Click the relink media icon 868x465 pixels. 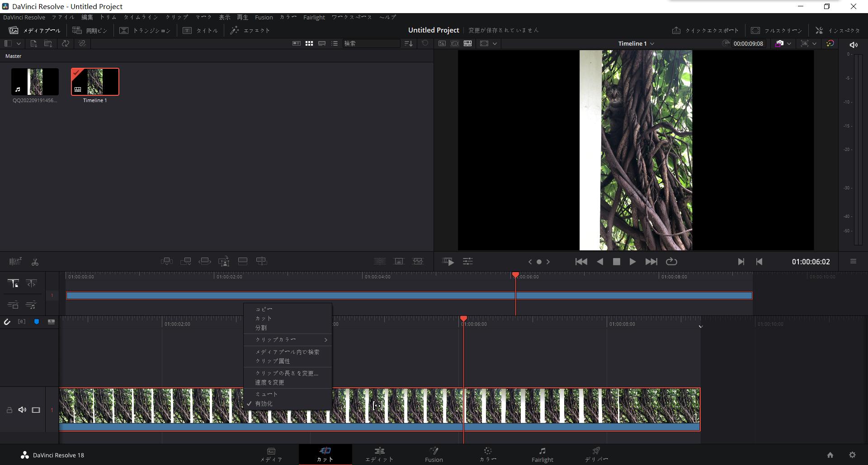[x=82, y=43]
